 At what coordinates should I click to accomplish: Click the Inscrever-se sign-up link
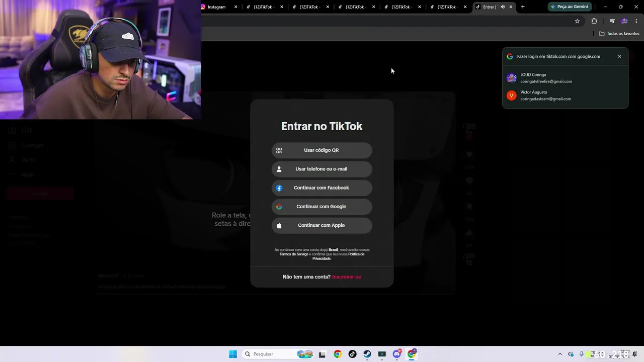point(347,277)
